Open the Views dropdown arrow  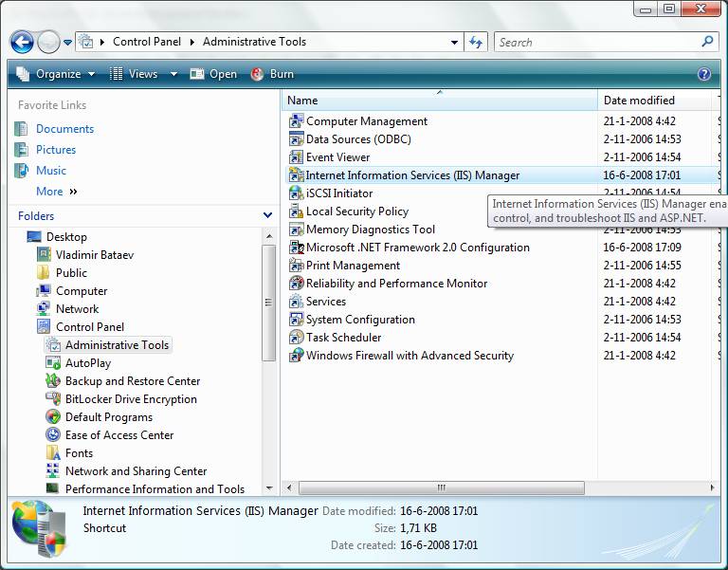point(173,74)
